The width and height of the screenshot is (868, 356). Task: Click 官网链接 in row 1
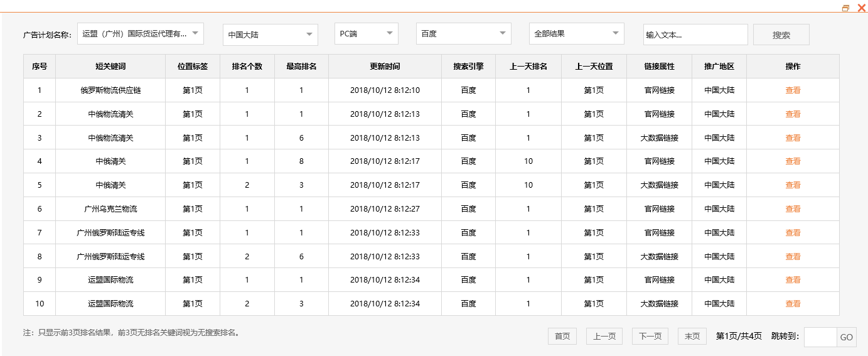(x=659, y=90)
